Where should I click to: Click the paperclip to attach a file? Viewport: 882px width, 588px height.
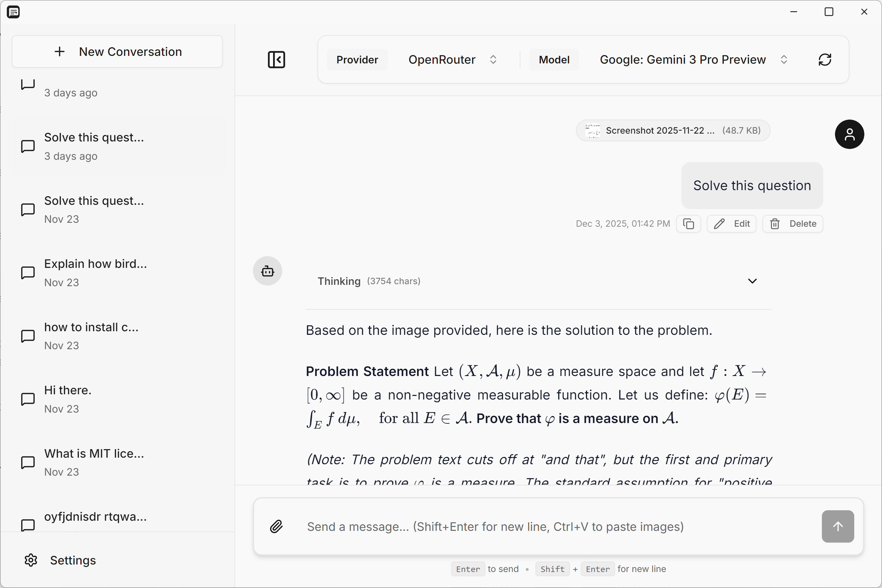pos(276,526)
